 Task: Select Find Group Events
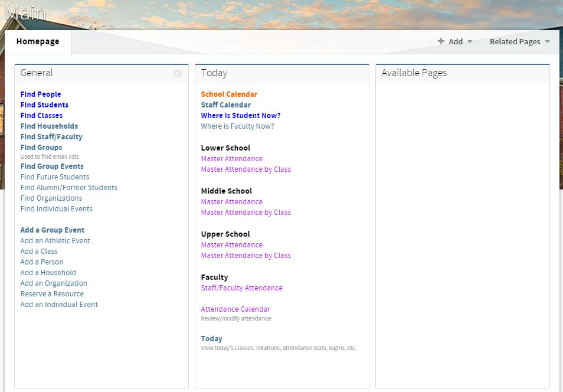coord(51,166)
